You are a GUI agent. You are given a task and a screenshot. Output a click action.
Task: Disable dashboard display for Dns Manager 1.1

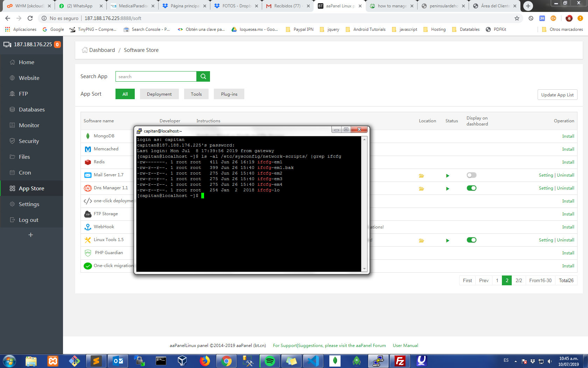point(471,188)
